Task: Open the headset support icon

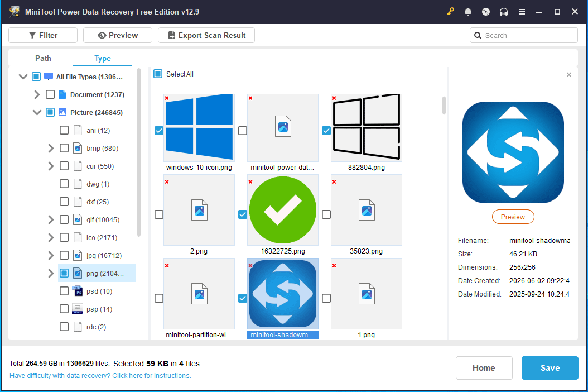Action: pos(504,12)
